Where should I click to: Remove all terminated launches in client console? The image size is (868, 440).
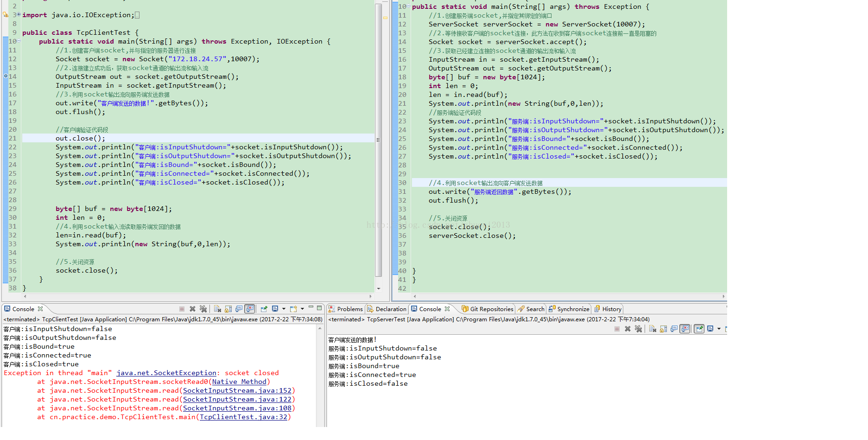[x=203, y=309]
